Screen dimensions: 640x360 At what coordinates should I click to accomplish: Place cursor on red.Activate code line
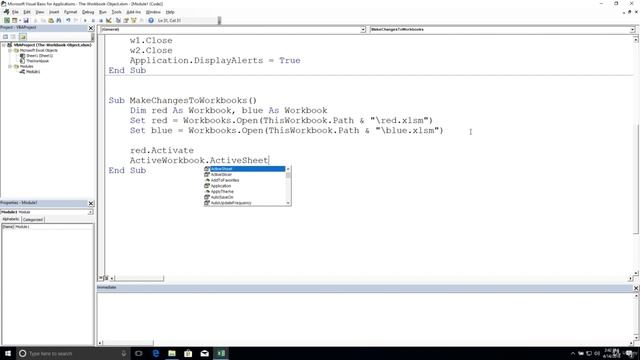pos(162,151)
